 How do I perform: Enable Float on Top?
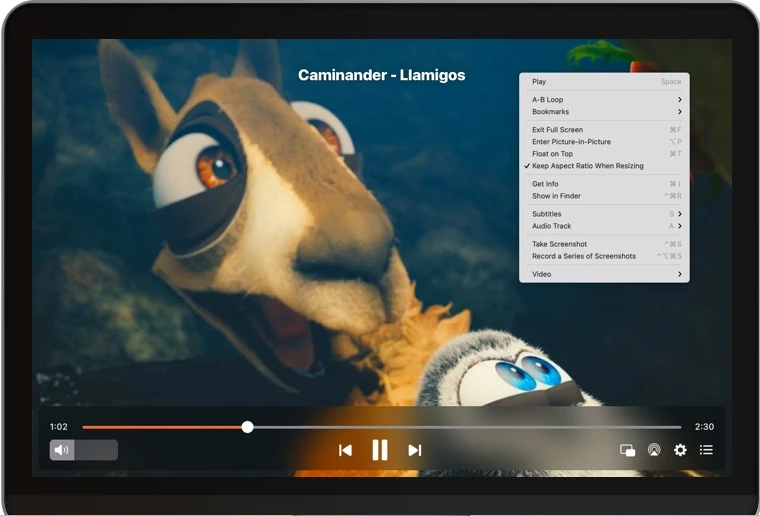(604, 154)
